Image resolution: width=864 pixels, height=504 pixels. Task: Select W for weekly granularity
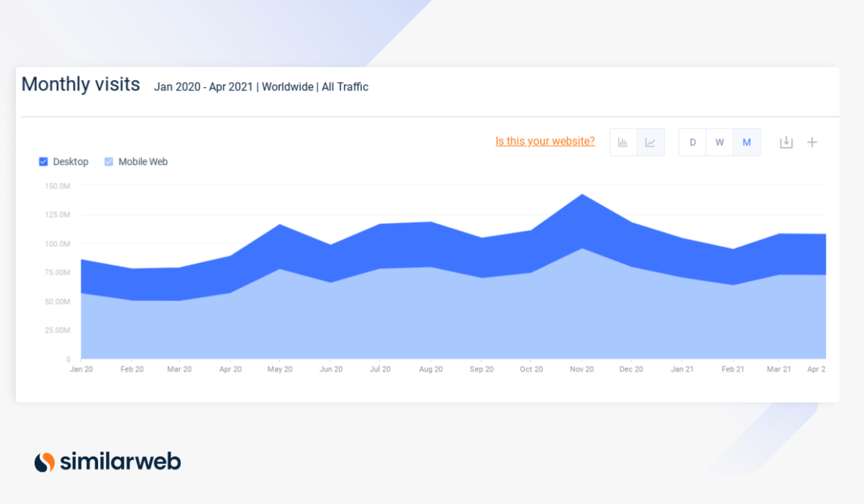point(719,142)
